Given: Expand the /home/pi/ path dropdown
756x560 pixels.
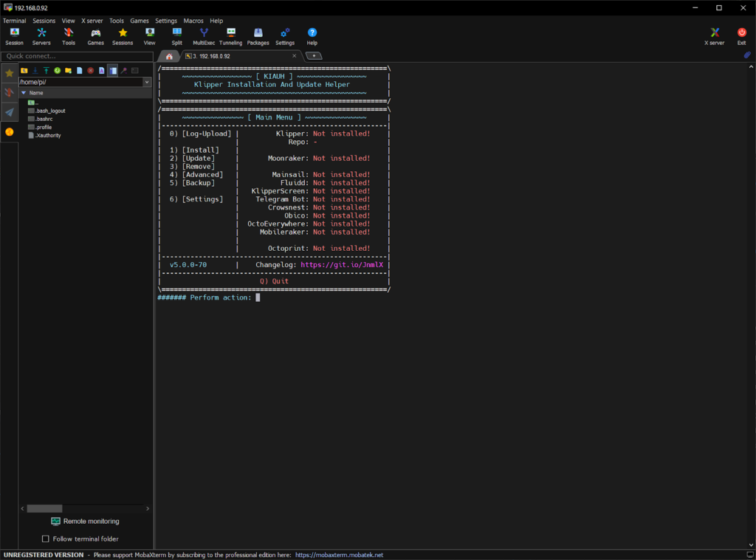Looking at the screenshot, I should tap(147, 82).
